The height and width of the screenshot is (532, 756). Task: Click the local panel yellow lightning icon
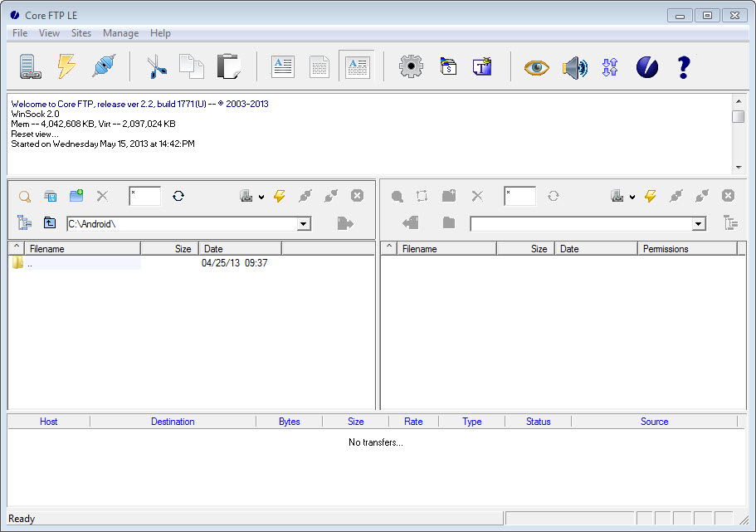(280, 196)
